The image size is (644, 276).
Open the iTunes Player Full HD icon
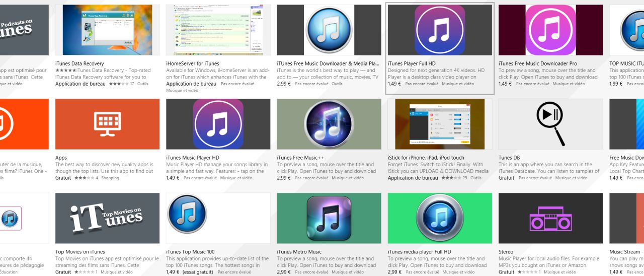pos(440,30)
